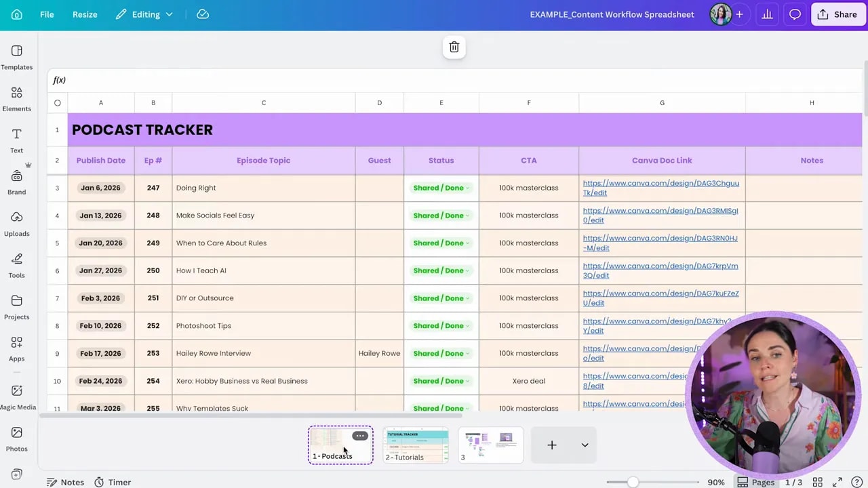Open the Magic Media panel
Screen dimensions: 868x488
pos(17,397)
